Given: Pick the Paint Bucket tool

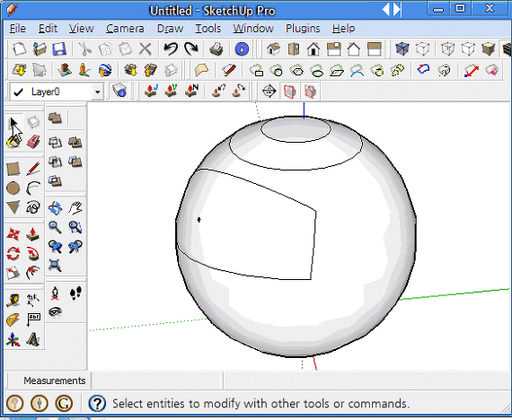Looking at the screenshot, I should [x=14, y=142].
